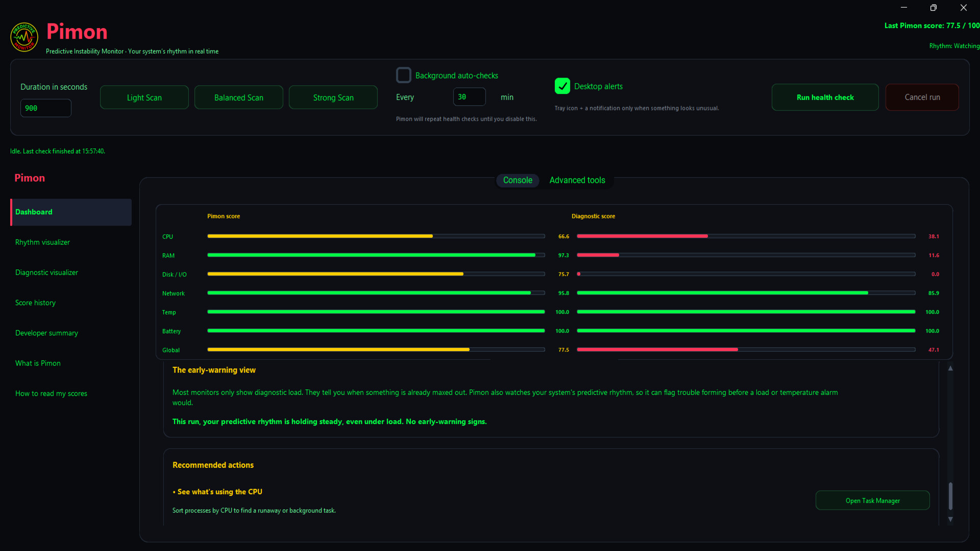Click the CPU Pimon score value 66.6
Viewport: 980px width, 551px height.
click(x=563, y=236)
